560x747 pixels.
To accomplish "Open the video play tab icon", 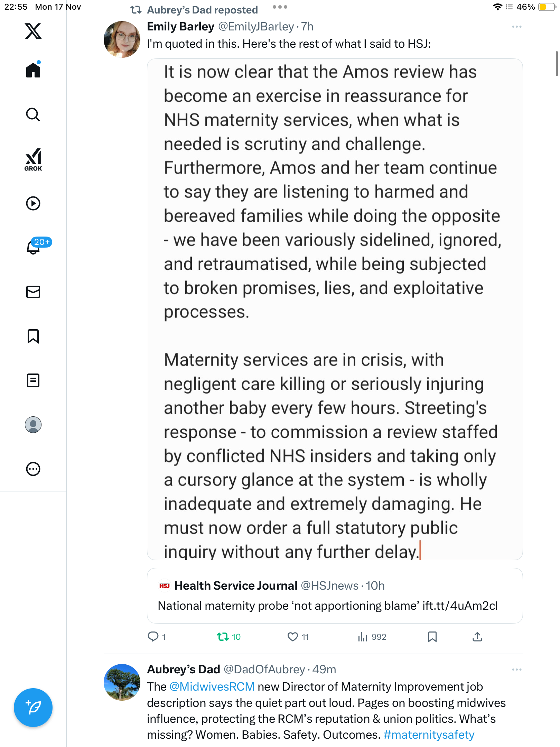I will pos(33,203).
